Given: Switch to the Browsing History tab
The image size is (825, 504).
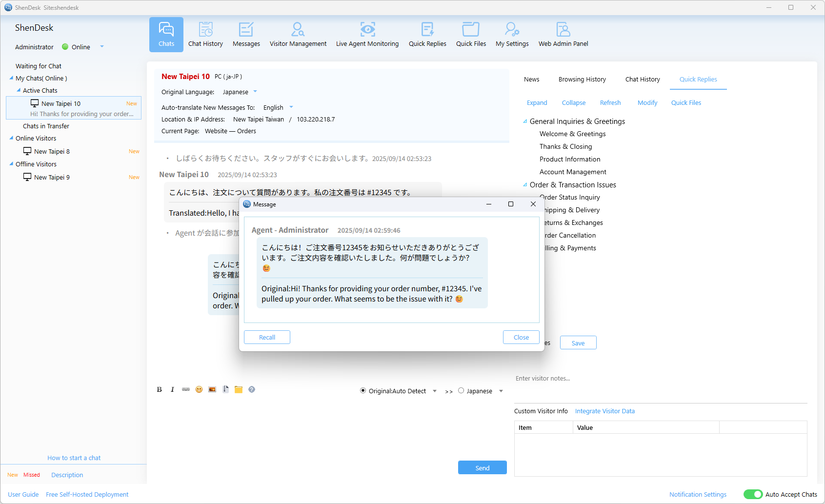Looking at the screenshot, I should (x=582, y=80).
